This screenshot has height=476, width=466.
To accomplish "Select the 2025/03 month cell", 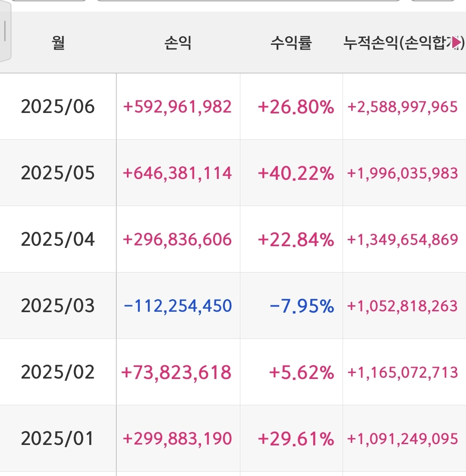I will pos(58,306).
